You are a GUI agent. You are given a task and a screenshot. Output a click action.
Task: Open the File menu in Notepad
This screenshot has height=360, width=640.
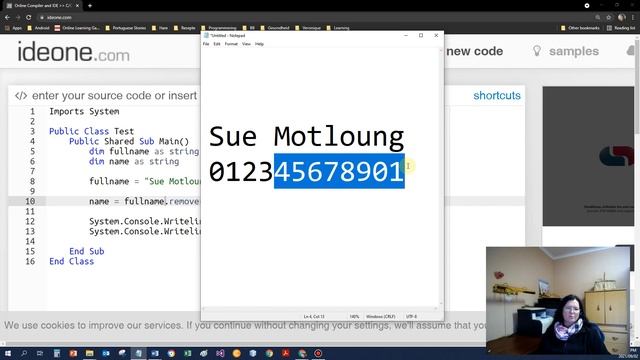206,44
